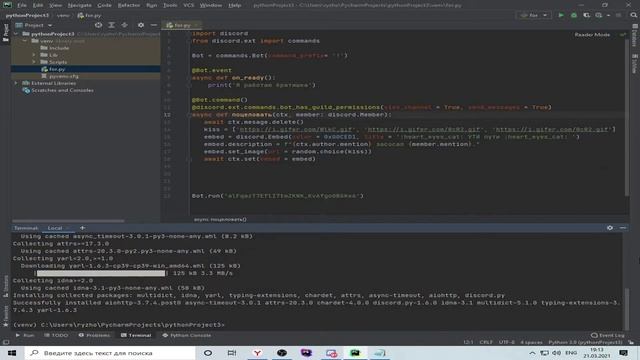Collapse the pythonProject3 root node
640x360 pixels.
click(16, 34)
